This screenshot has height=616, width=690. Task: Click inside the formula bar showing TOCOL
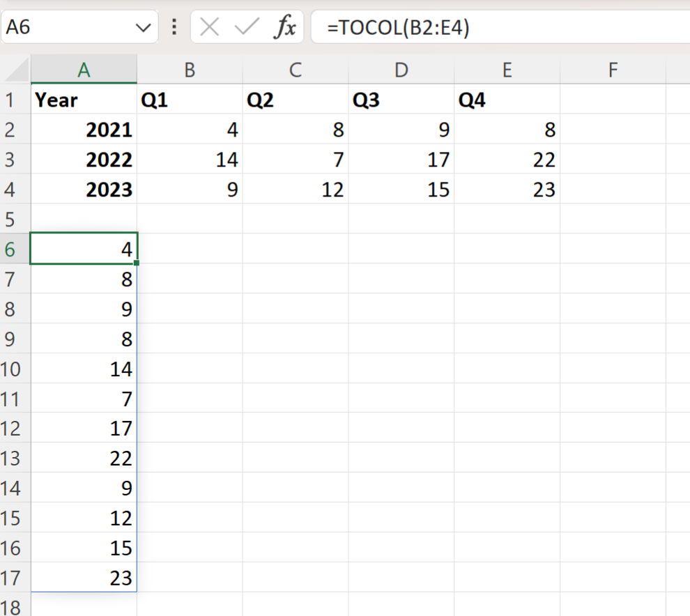point(418,27)
